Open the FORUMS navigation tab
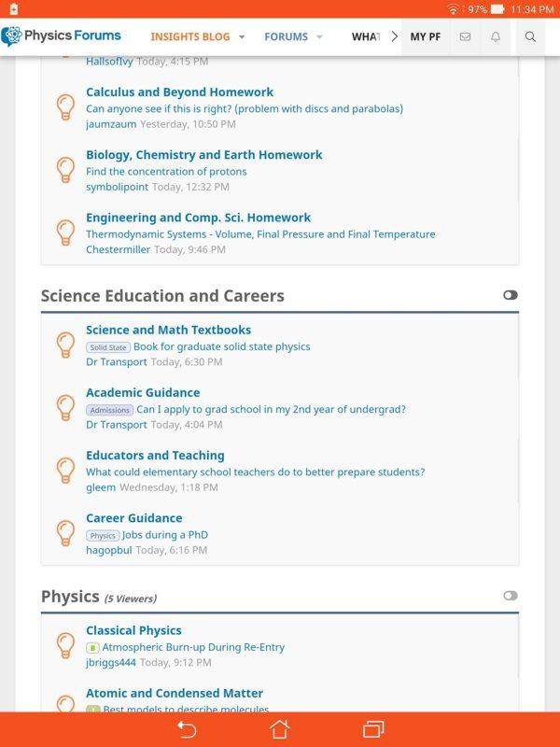The width and height of the screenshot is (560, 747). [x=287, y=36]
